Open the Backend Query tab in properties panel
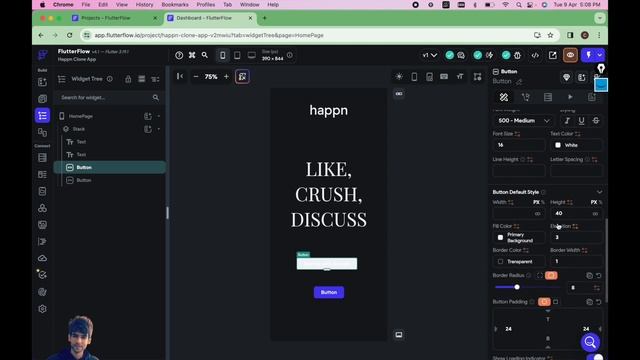The image size is (640, 360). point(548,97)
